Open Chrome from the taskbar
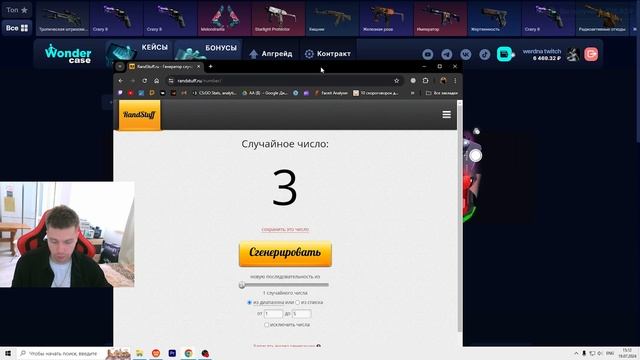Viewport: 640px width, 360px height. click(x=188, y=353)
